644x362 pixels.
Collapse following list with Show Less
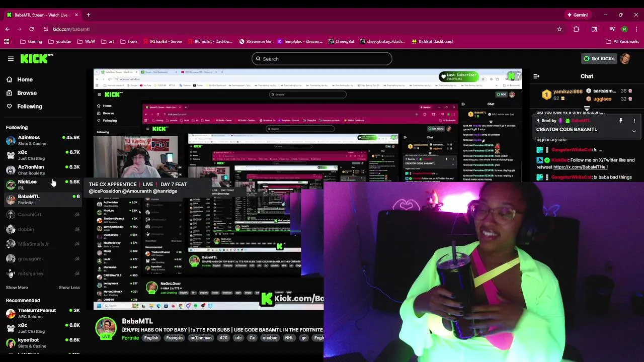pos(69,288)
